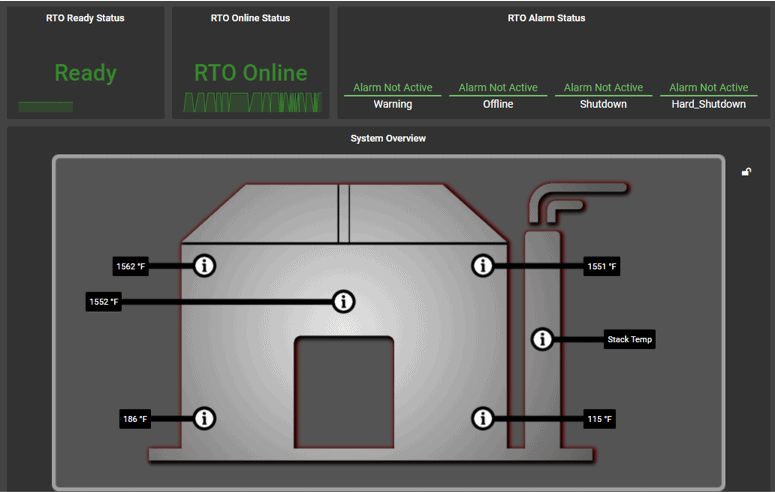Click Alarm Not Active above Warning
The width and height of the screenshot is (775, 492).
click(x=392, y=88)
